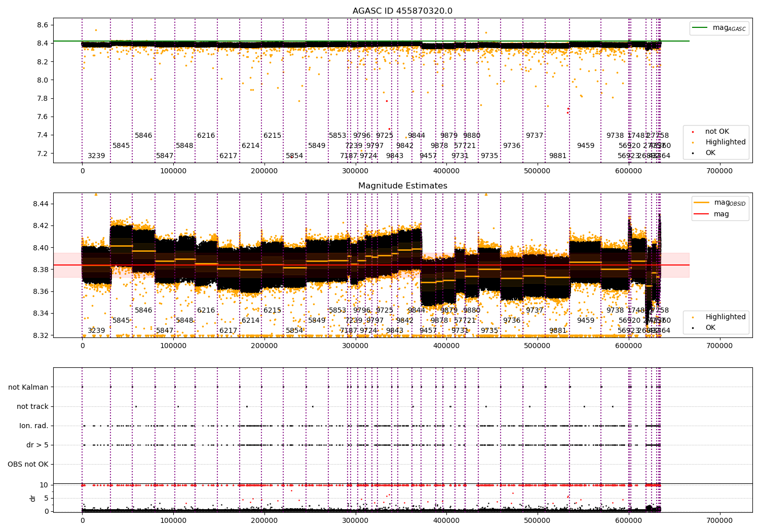Click obsid label 9735 in Magnitude Estimates plot
The width and height of the screenshot is (760, 532).
click(x=489, y=330)
